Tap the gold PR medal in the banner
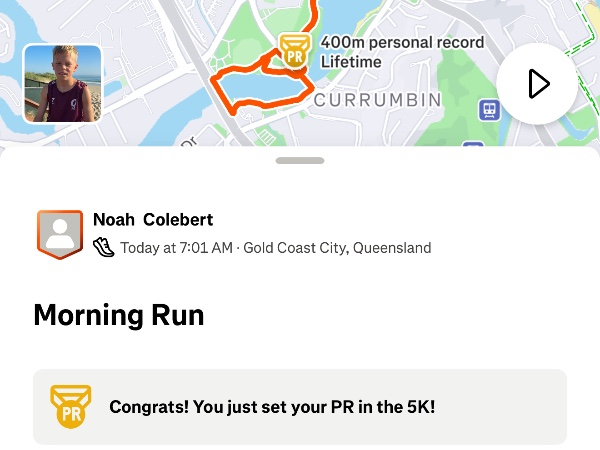 click(x=71, y=406)
